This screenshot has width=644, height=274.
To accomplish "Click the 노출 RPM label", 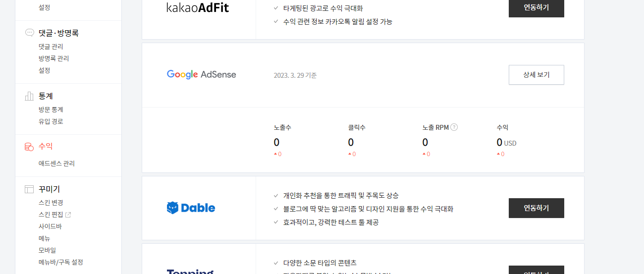I will (435, 127).
